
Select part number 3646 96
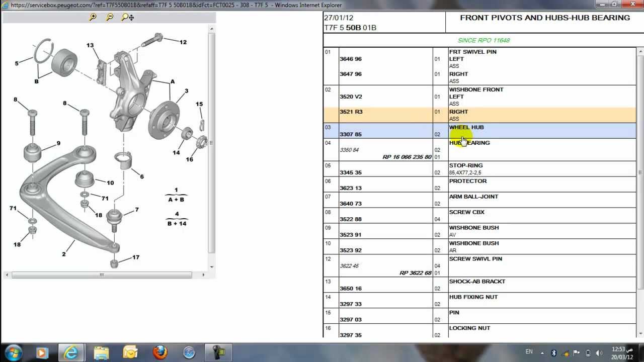click(351, 59)
